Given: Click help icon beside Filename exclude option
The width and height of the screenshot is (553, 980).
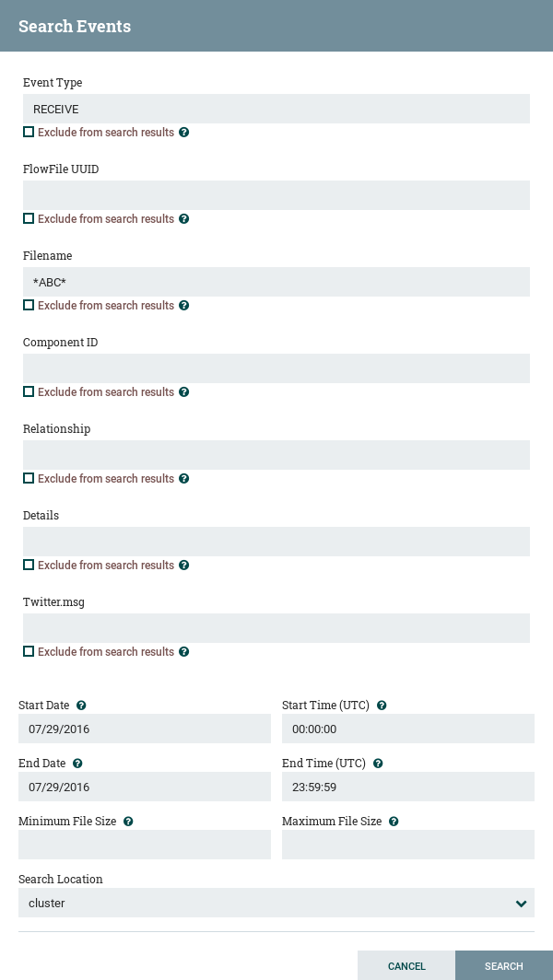Looking at the screenshot, I should (184, 306).
